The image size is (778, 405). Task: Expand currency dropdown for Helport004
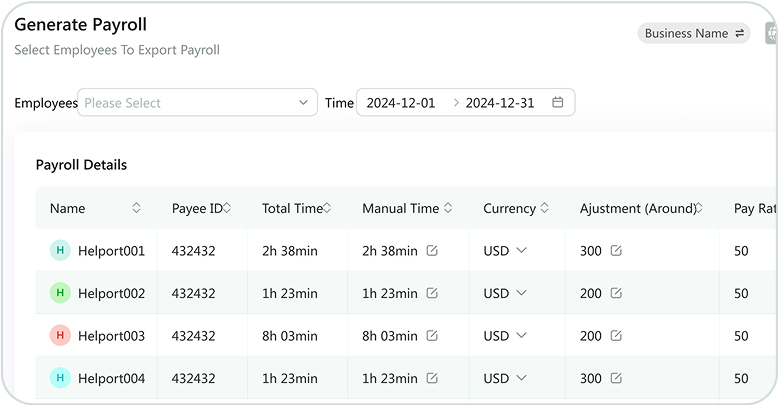tap(520, 379)
